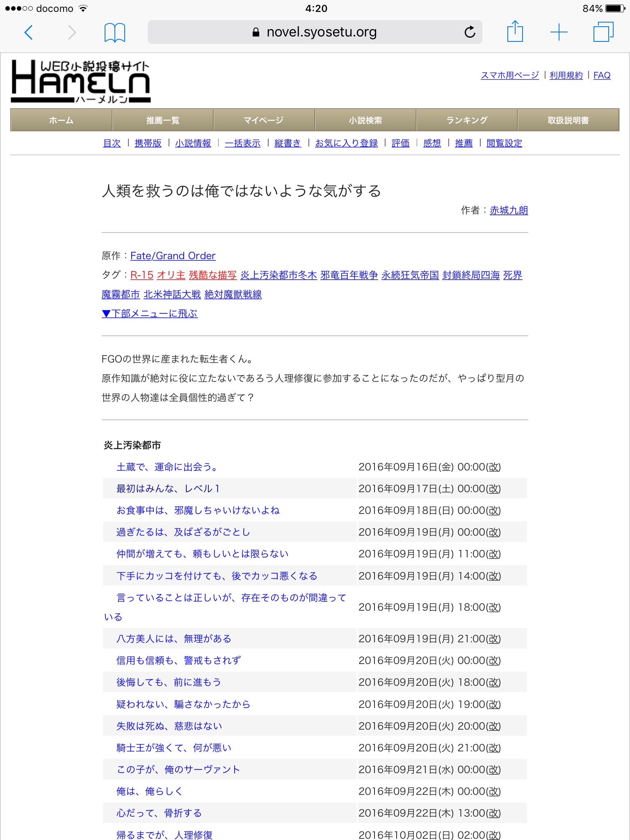Click the 炎上汚染都市 section heading
Viewport: 630px width, 840px height.
(x=132, y=445)
